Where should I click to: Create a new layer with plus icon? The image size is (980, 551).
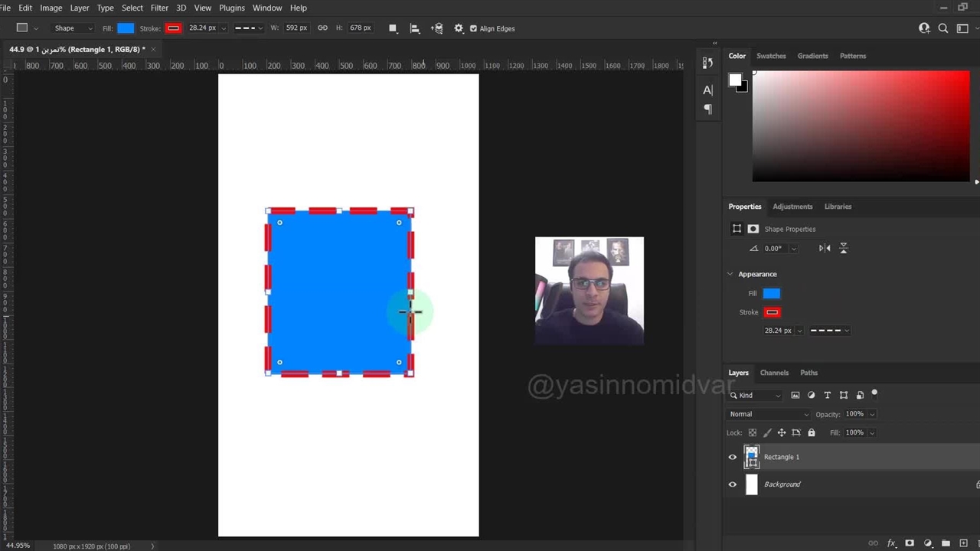pyautogui.click(x=963, y=543)
